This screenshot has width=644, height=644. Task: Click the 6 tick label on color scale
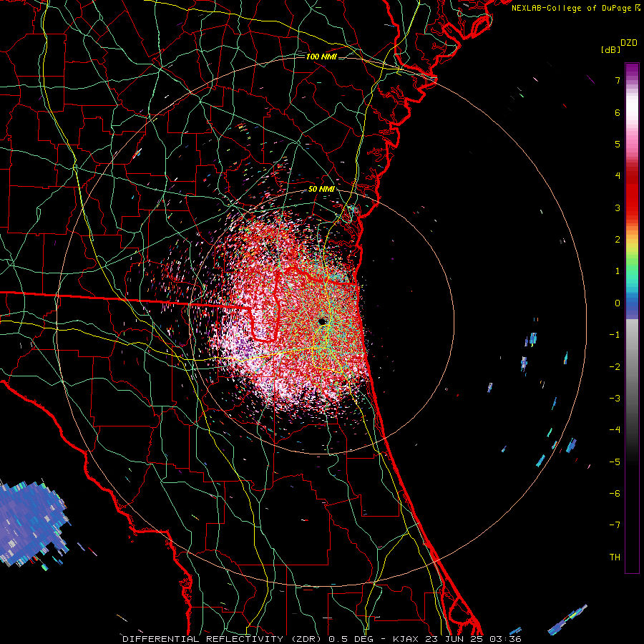(618, 112)
